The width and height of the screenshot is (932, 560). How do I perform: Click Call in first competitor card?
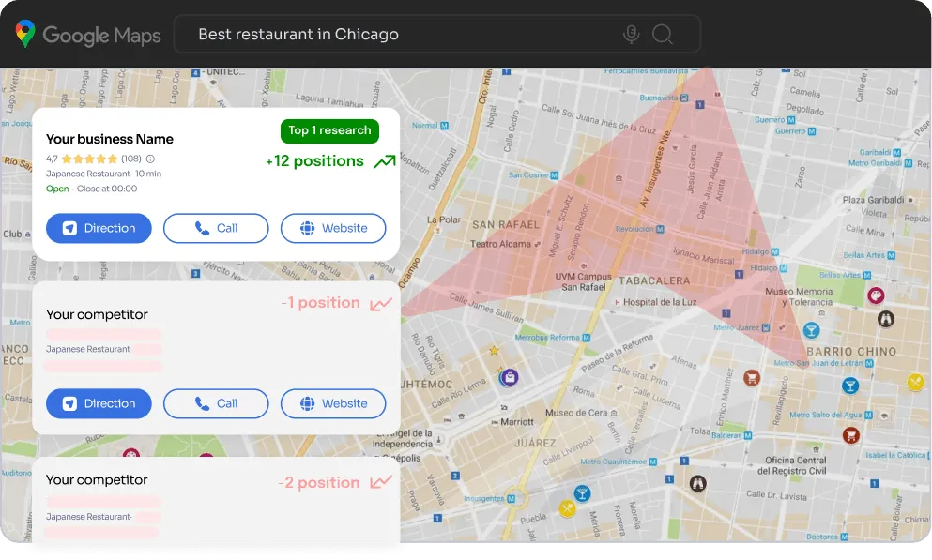click(x=216, y=403)
